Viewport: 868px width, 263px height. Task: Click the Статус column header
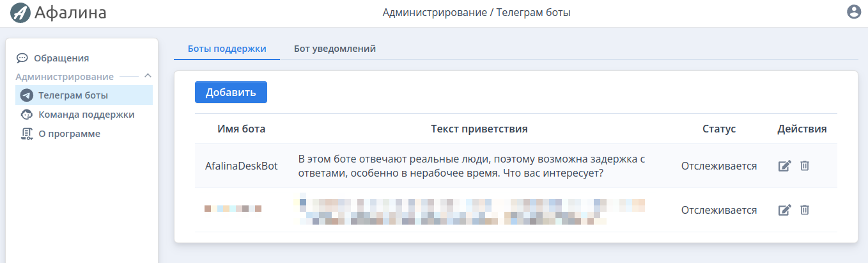click(x=719, y=129)
